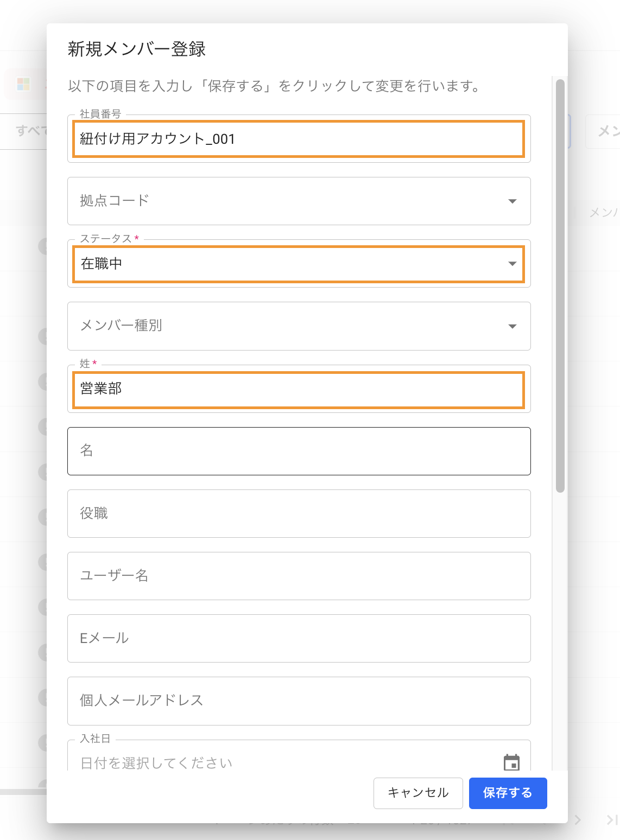The width and height of the screenshot is (620, 840).
Task: Click the 姓 field containing 営業部
Action: click(x=299, y=389)
